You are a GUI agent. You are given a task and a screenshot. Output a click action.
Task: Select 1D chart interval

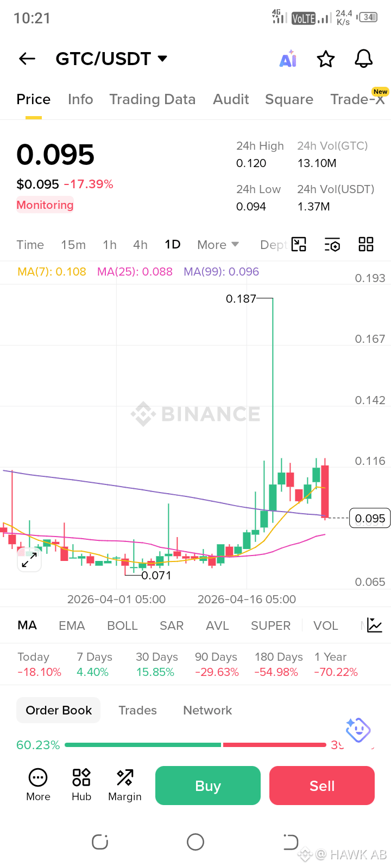173,245
